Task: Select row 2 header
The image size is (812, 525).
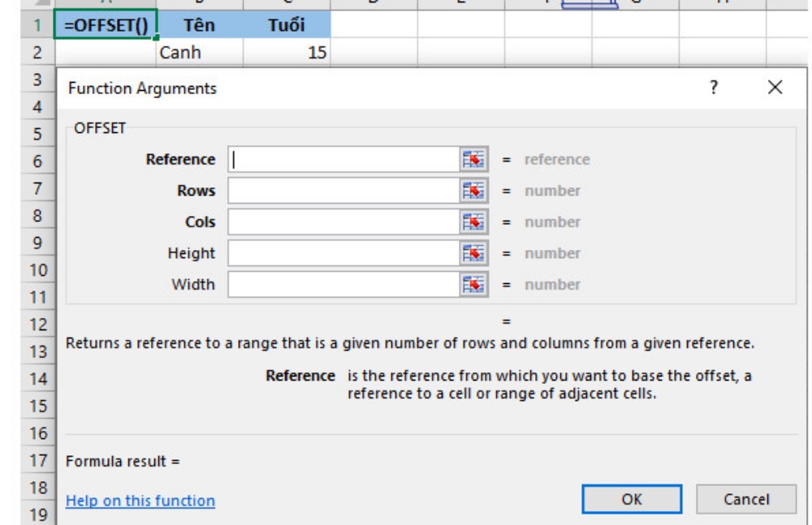Action: pos(37,53)
